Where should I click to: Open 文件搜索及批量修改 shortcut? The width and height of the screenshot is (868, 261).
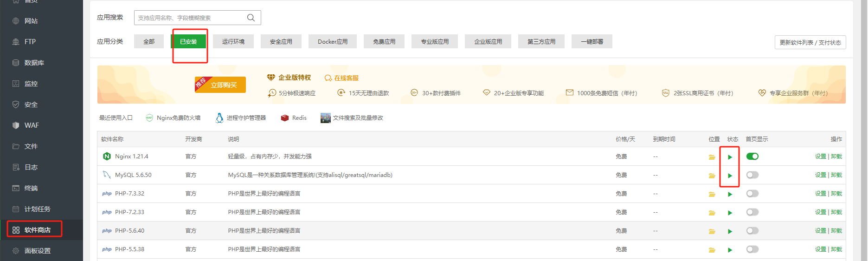coord(352,118)
